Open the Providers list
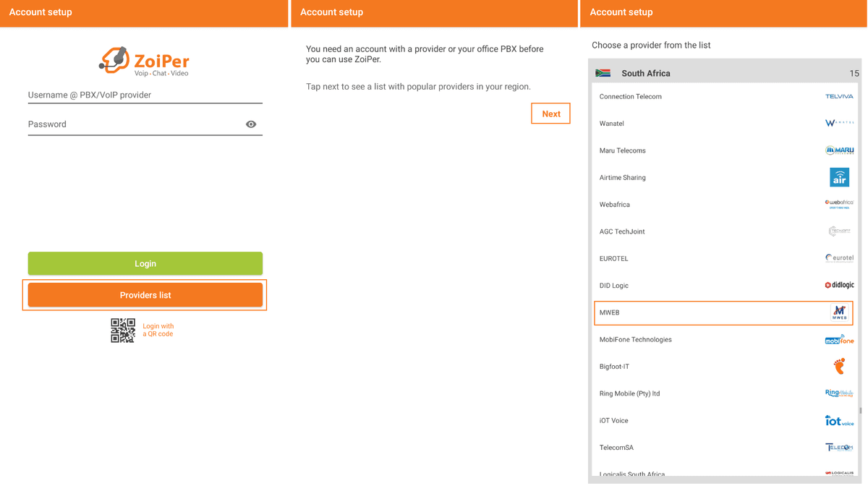 click(145, 294)
